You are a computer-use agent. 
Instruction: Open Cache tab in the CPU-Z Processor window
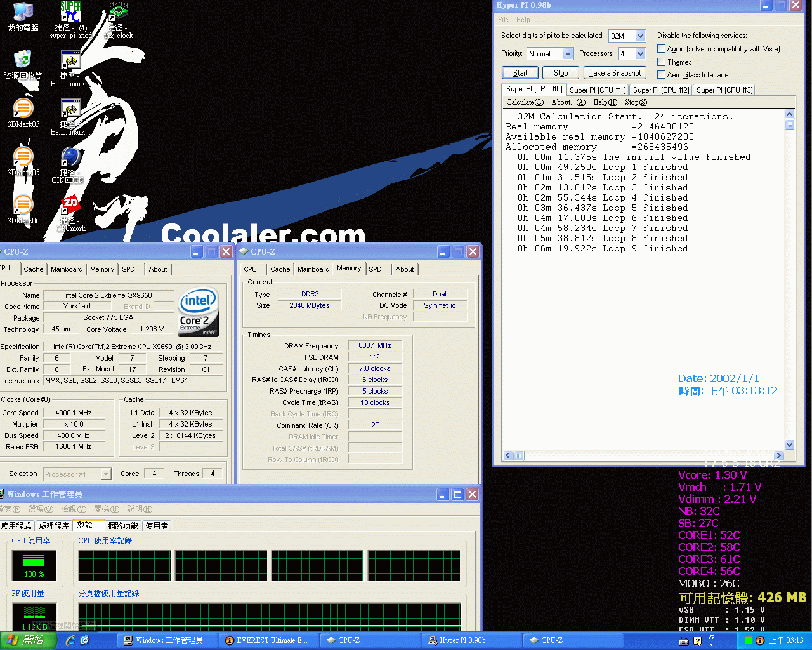(34, 269)
